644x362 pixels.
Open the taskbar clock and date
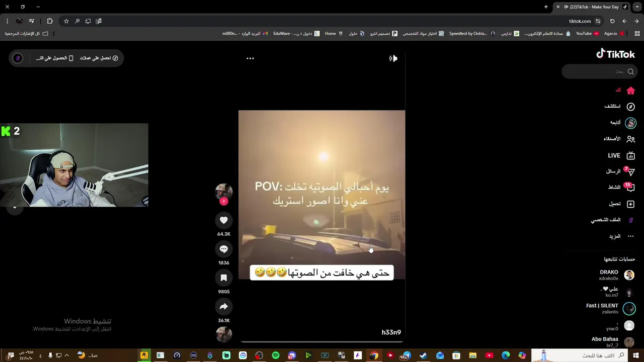[x=26, y=355]
